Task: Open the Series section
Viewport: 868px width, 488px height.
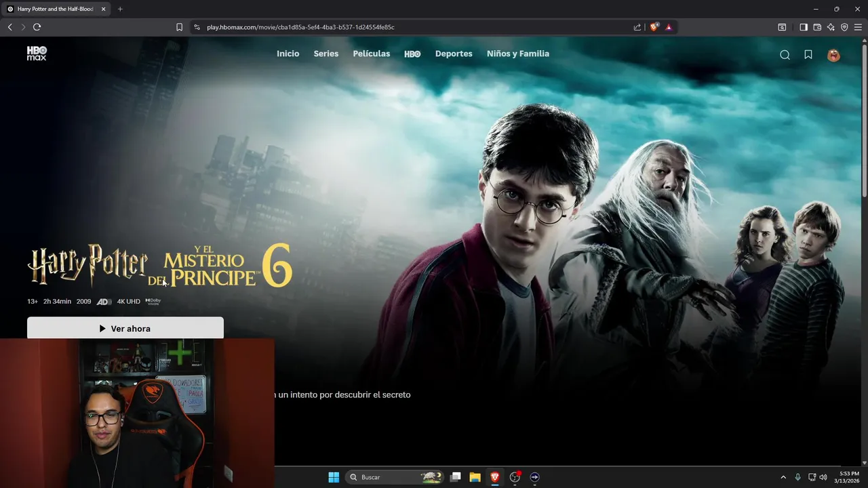Action: [x=325, y=54]
